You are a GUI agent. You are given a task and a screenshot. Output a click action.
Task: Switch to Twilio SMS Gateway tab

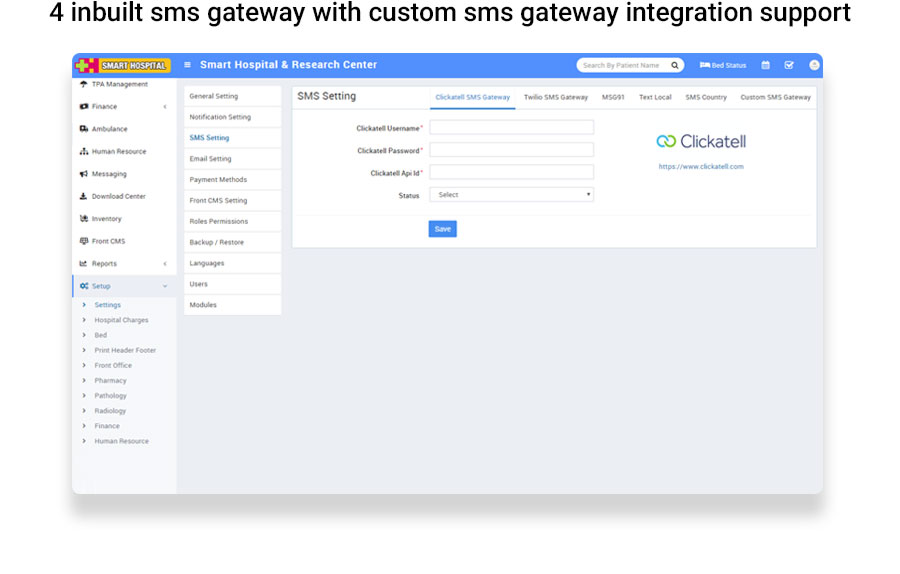tap(556, 98)
